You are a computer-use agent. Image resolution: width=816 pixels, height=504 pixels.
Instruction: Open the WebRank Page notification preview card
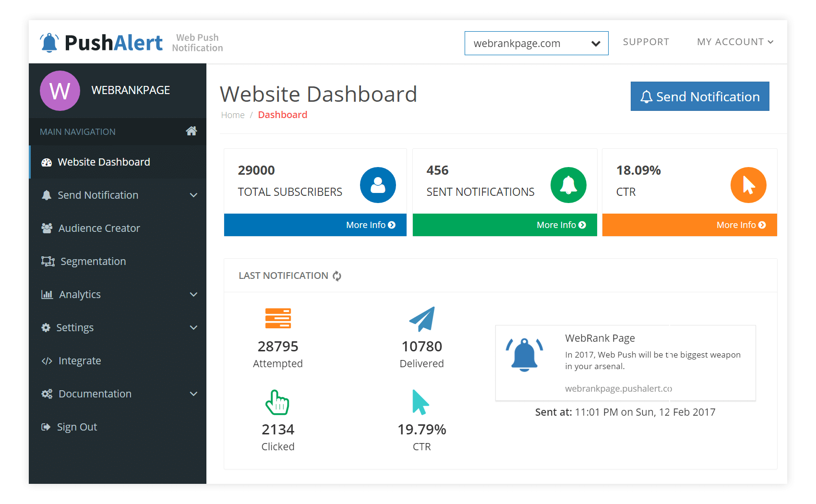pyautogui.click(x=625, y=362)
